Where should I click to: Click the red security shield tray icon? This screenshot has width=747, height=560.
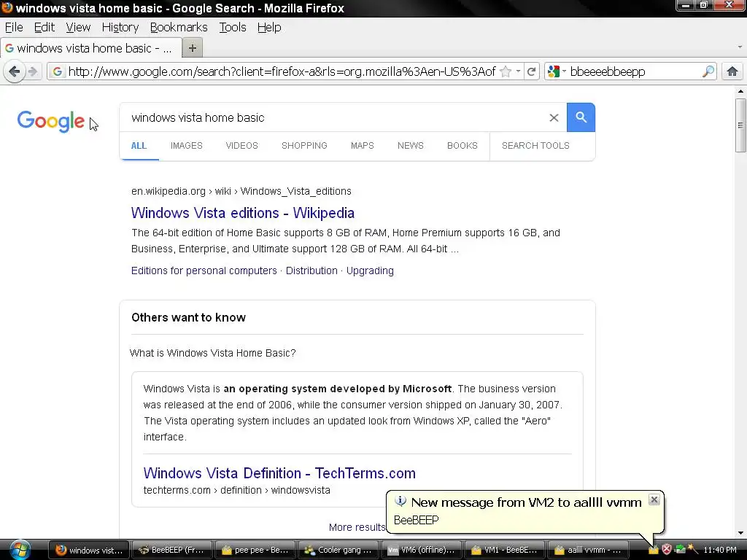[x=667, y=550]
